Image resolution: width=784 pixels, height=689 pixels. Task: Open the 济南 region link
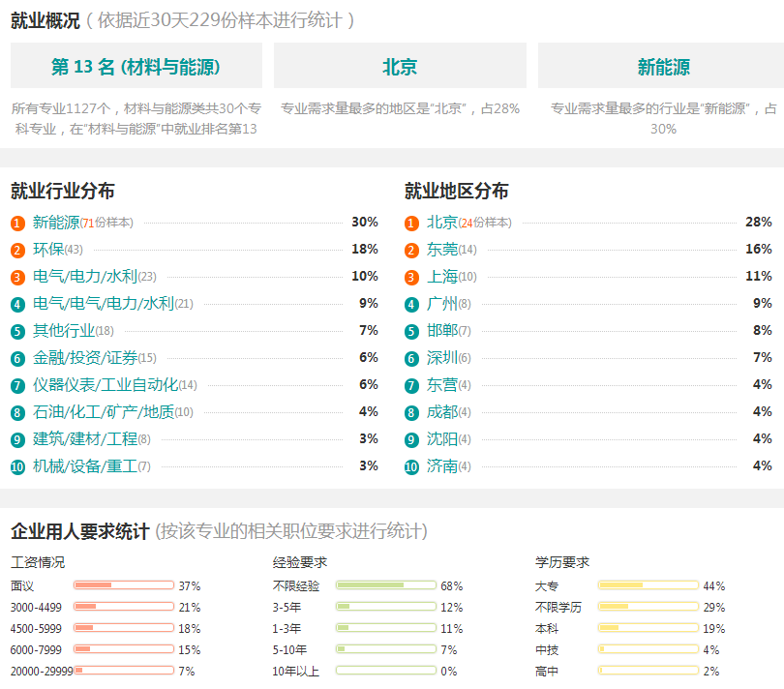pyautogui.click(x=442, y=466)
